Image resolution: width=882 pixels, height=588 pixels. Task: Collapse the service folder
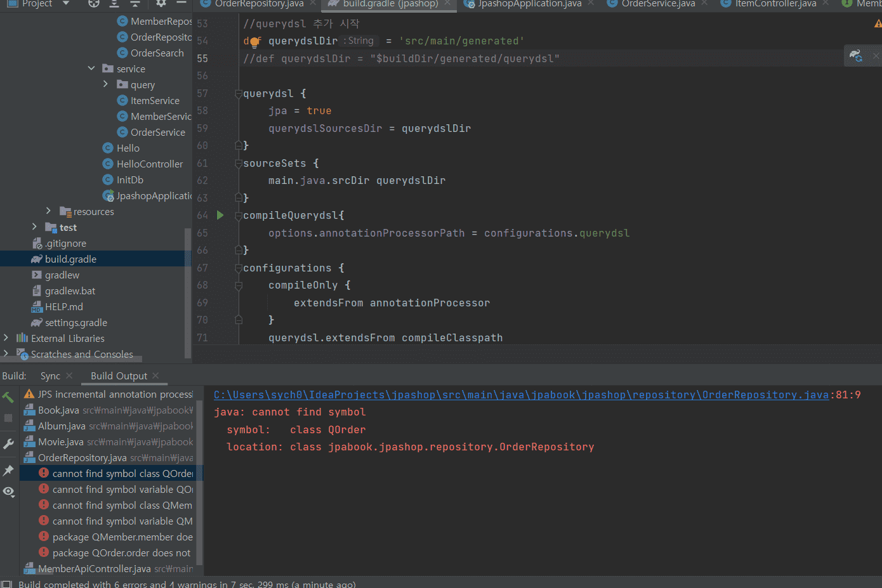tap(91, 69)
